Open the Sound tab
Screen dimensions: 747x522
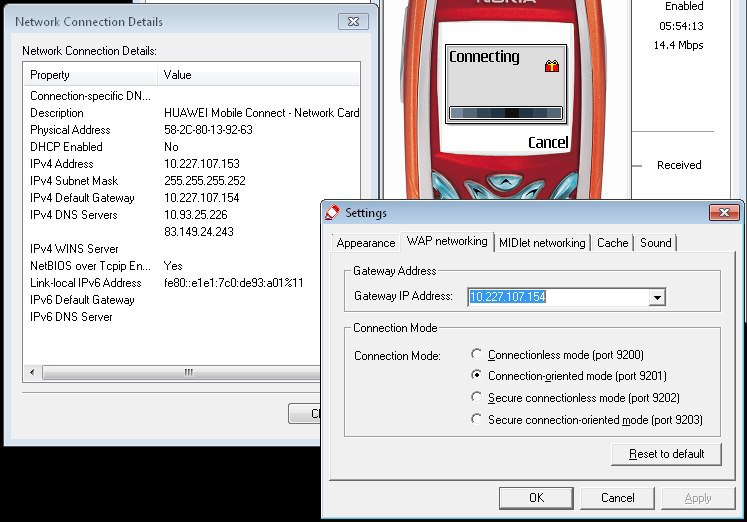(x=656, y=243)
